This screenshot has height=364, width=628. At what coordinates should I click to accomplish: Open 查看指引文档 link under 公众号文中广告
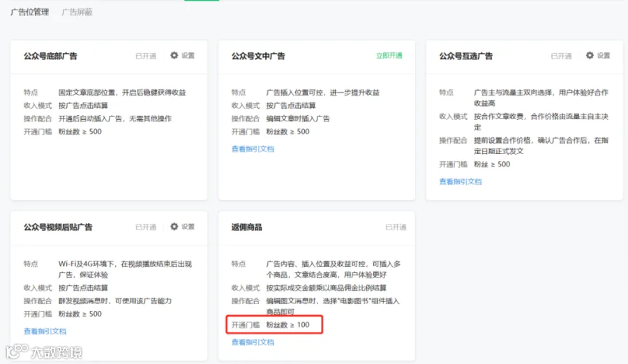(253, 149)
